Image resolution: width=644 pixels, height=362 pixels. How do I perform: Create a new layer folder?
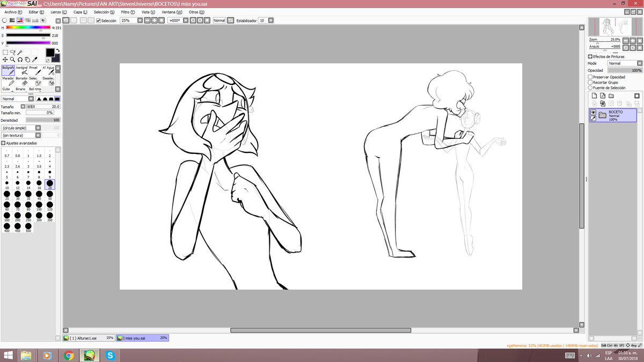(611, 95)
